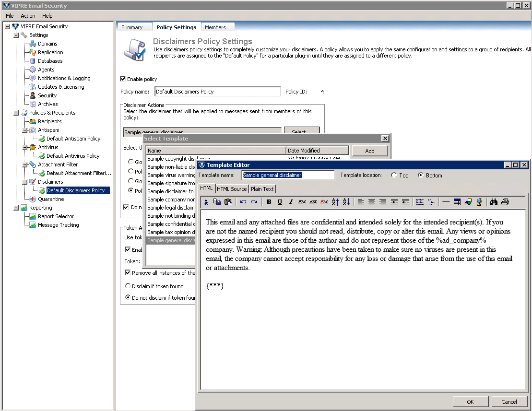532x411 pixels.
Task: Select the Top template location radio
Action: pos(393,175)
